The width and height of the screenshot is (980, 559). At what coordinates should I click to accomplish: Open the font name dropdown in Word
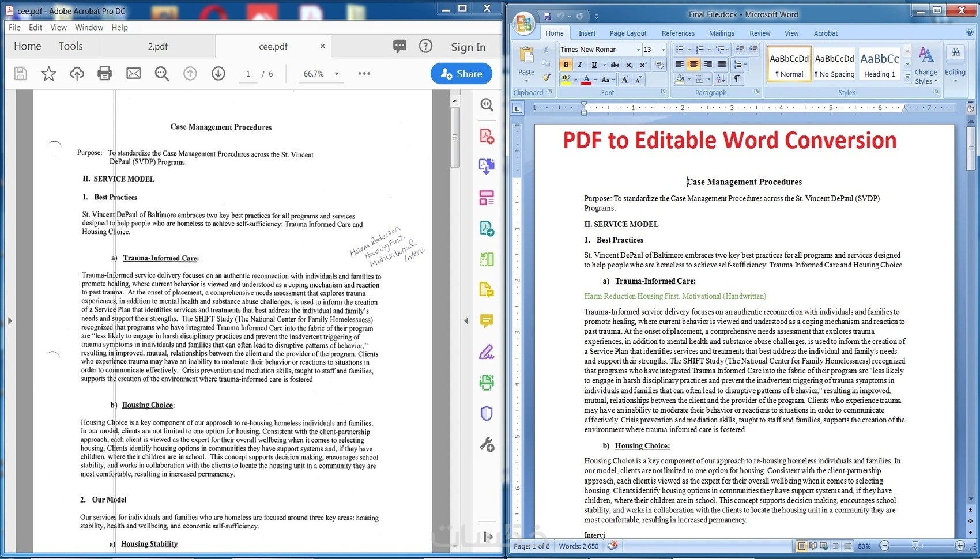(638, 50)
